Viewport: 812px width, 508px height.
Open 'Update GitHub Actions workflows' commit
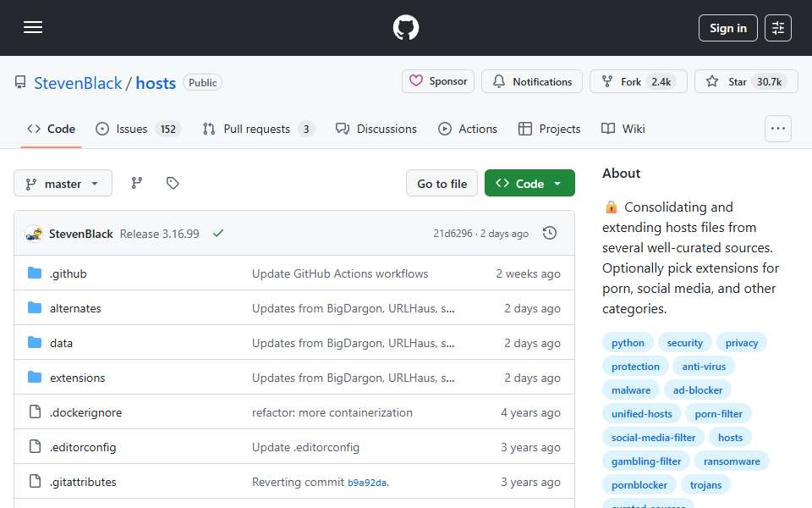[x=340, y=273]
